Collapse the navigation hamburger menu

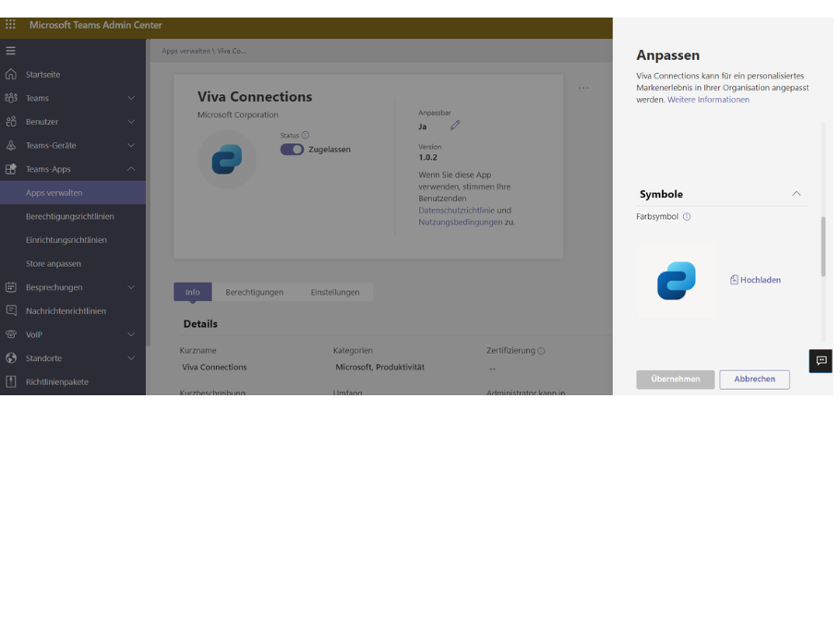click(11, 51)
